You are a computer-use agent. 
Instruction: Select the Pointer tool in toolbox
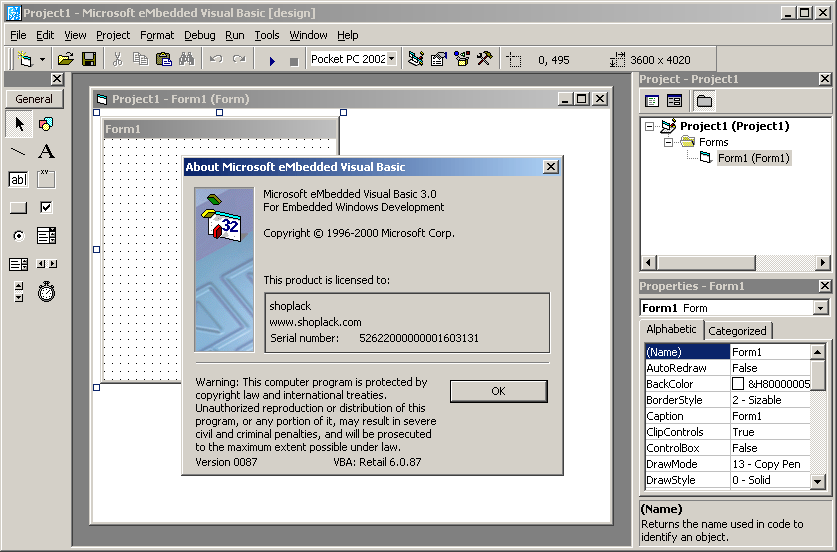pos(19,124)
